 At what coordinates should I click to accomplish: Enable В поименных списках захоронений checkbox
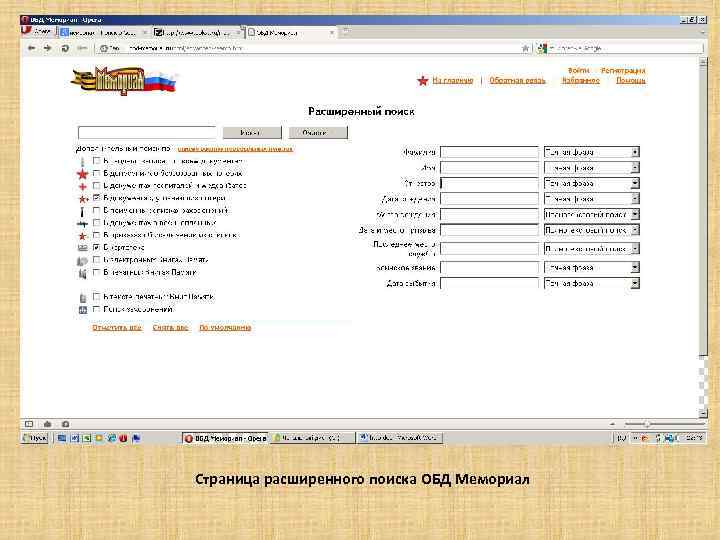click(x=96, y=210)
